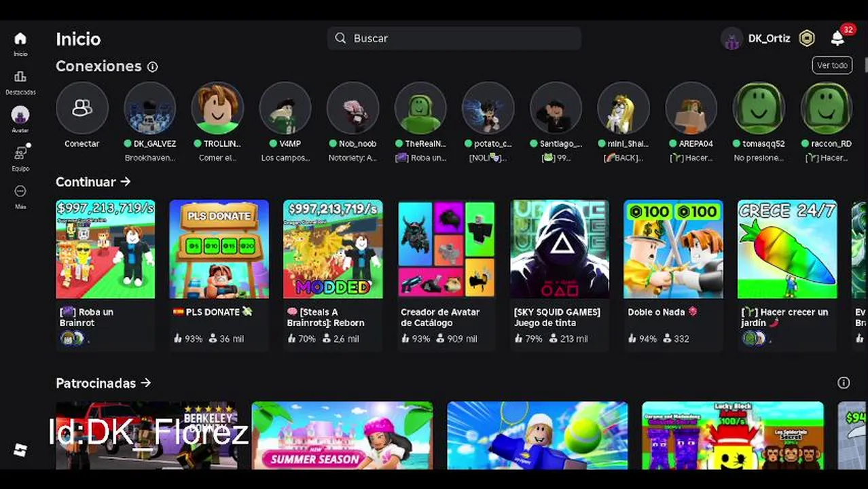The image size is (868, 489).
Task: Open Creador de Avatar de Catálogo thumbnail
Action: point(446,249)
